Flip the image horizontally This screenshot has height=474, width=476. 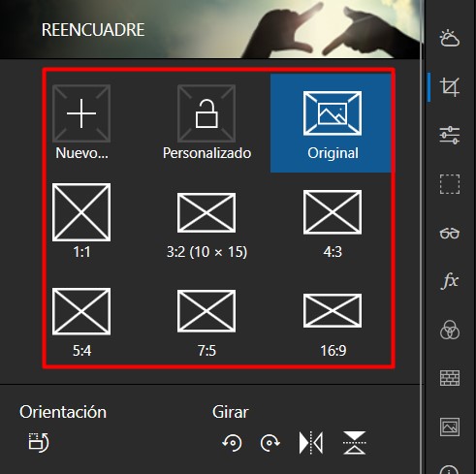pyautogui.click(x=311, y=443)
